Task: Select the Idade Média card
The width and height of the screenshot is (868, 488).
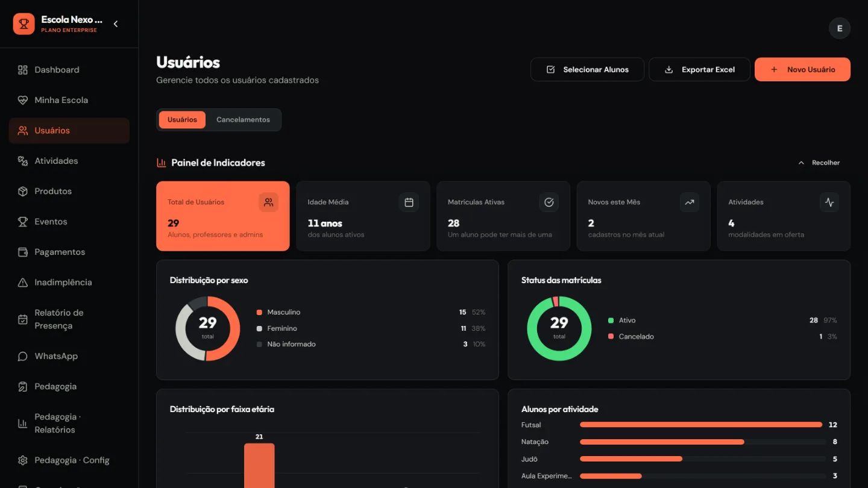Action: 363,216
